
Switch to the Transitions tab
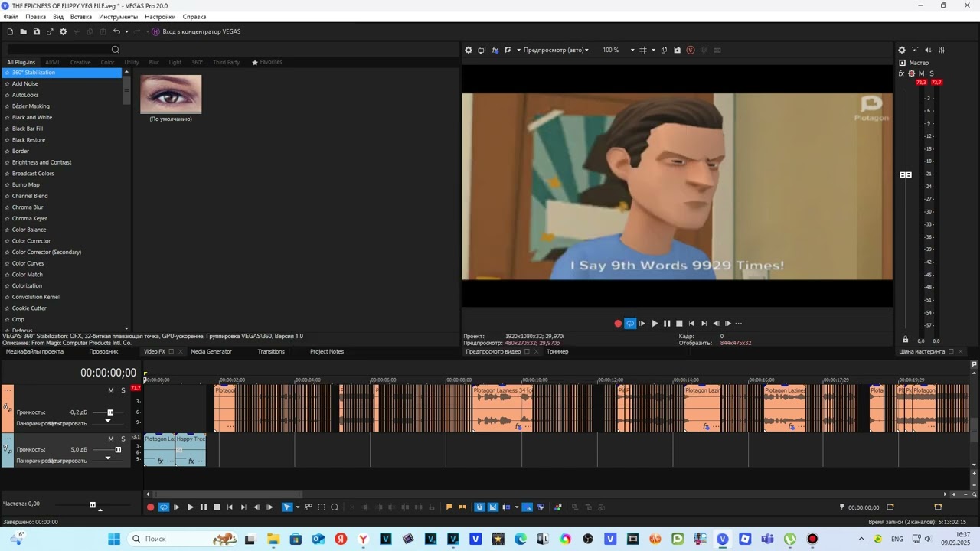(271, 351)
